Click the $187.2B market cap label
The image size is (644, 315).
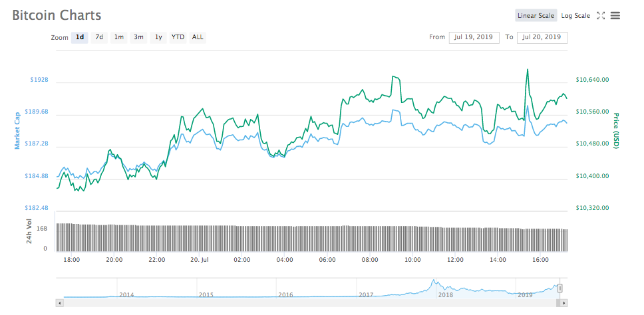click(37, 144)
